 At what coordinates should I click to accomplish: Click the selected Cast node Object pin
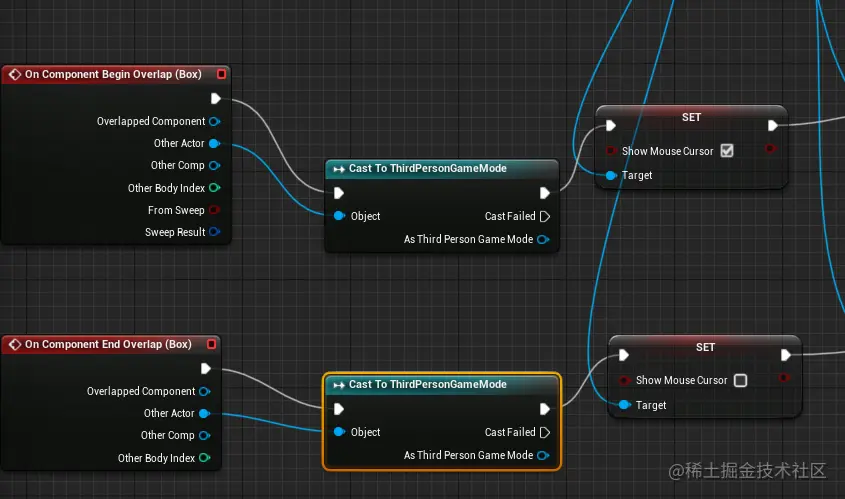[339, 432]
